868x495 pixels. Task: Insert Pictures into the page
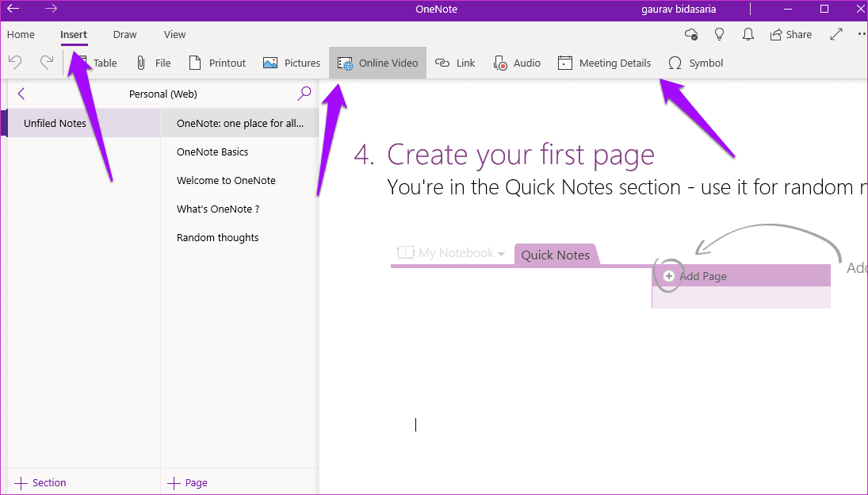point(292,63)
